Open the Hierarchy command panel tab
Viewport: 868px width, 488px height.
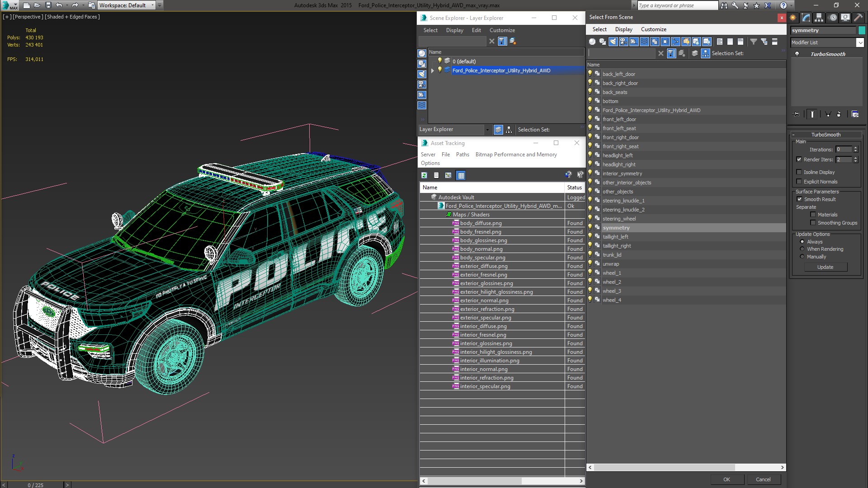pos(819,18)
